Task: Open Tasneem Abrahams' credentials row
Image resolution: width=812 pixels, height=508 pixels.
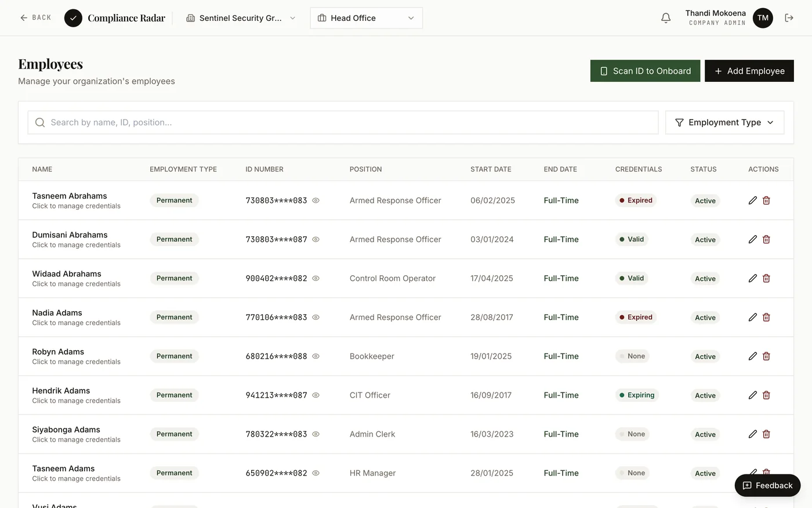Action: [x=406, y=200]
